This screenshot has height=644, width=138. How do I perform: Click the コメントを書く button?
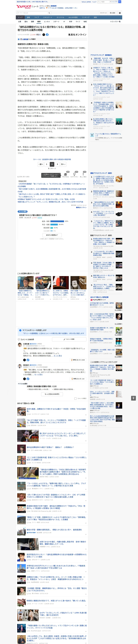[x=69, y=339]
